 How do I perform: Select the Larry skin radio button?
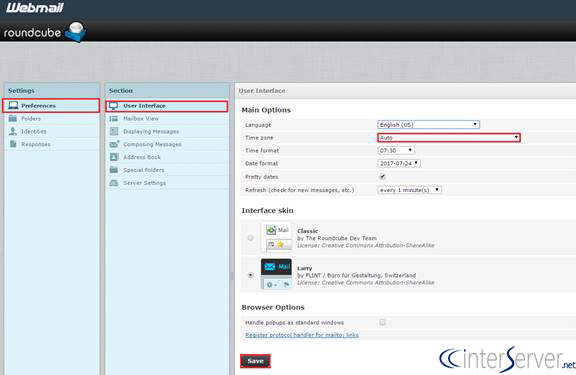(251, 275)
